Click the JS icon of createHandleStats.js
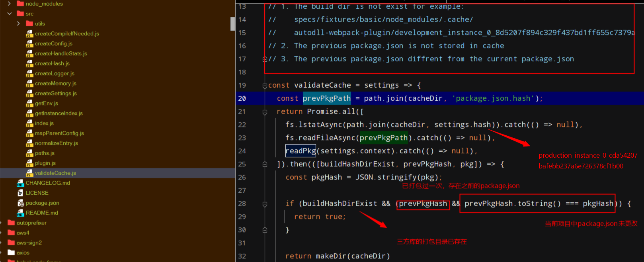The image size is (644, 262). (x=29, y=53)
